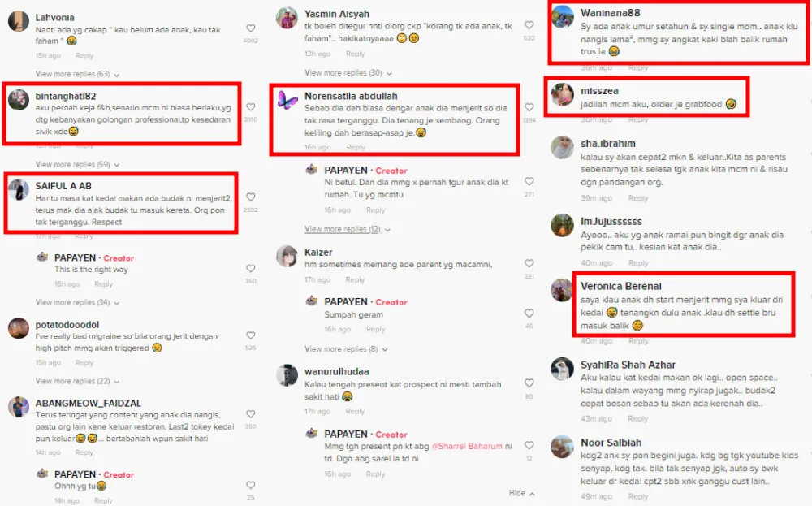Like ABANGMEOW_FAIDZAL's comment

[251, 413]
